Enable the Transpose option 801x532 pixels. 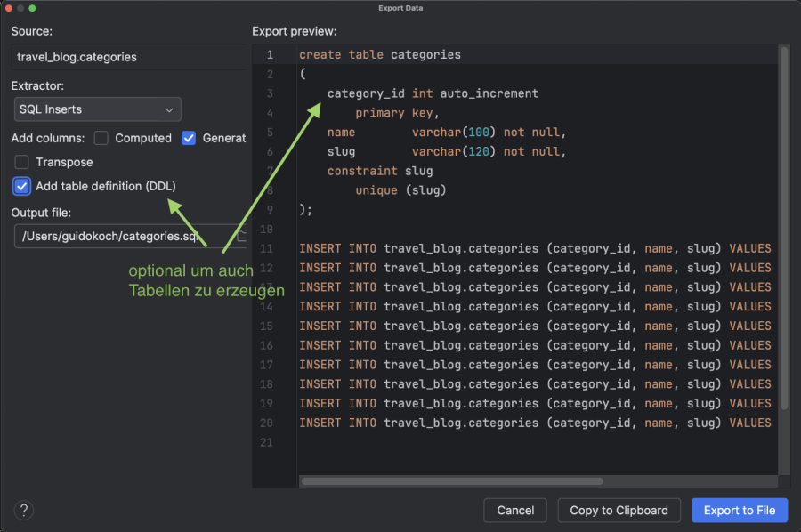click(x=21, y=162)
